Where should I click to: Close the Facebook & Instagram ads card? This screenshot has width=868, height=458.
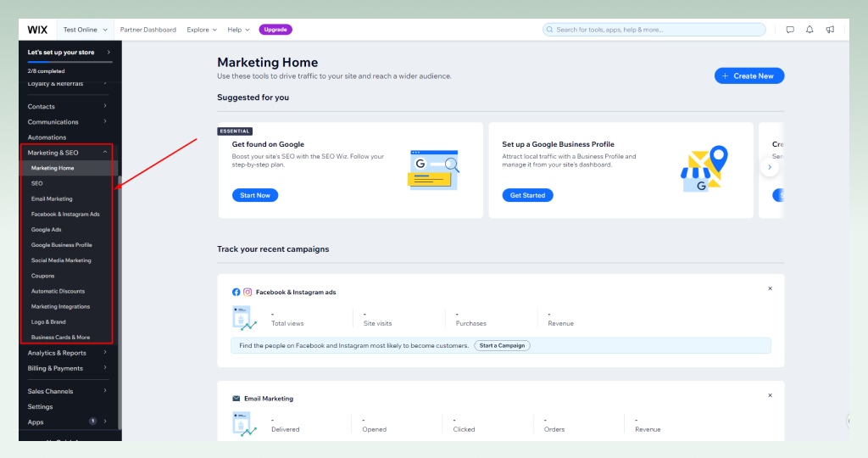(770, 288)
